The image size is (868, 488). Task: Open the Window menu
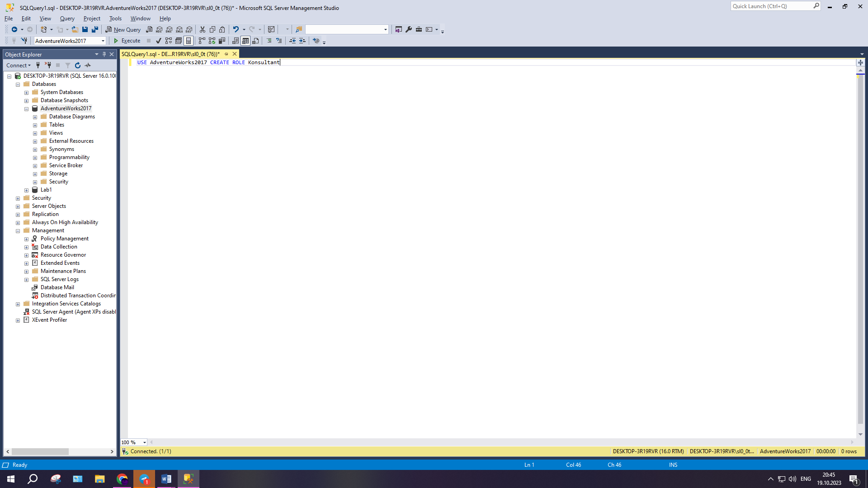(x=140, y=19)
